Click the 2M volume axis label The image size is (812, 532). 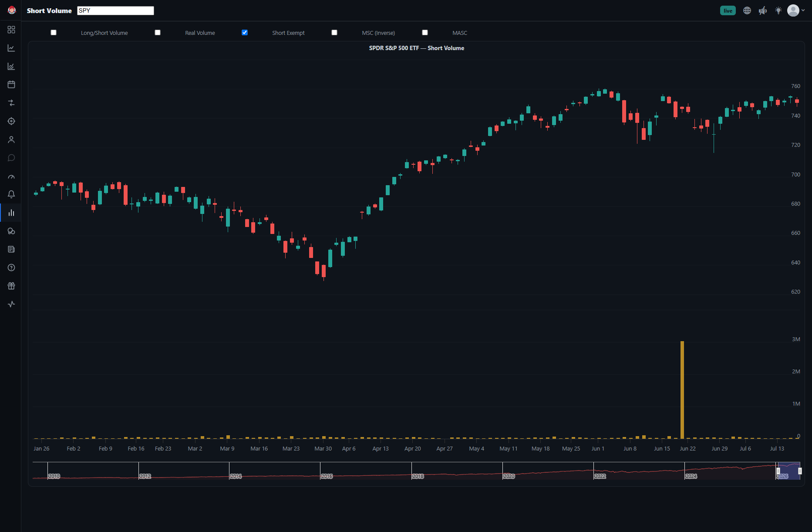796,372
